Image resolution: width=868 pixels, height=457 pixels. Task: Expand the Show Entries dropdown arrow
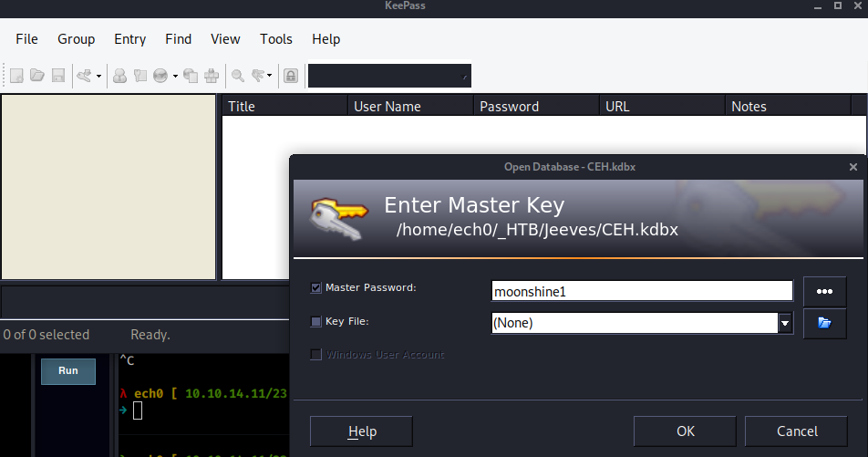point(270,76)
